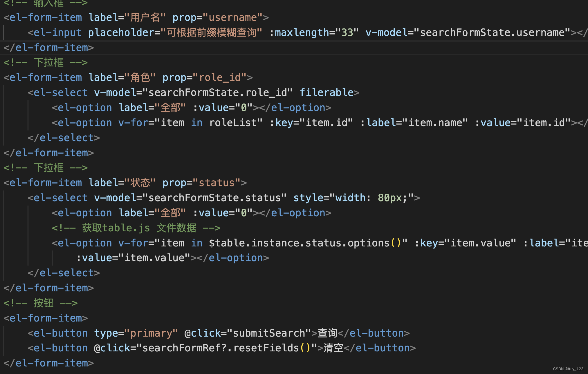The image size is (588, 374).
Task: Click the 查询 button text
Action: (x=327, y=333)
